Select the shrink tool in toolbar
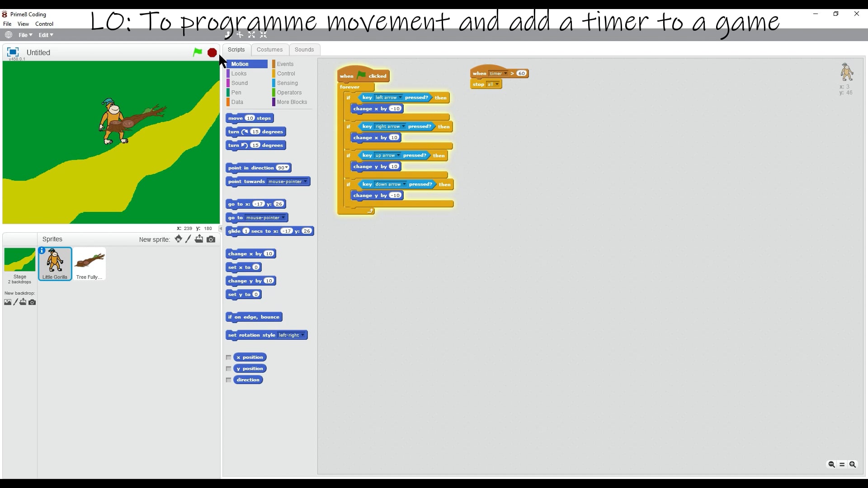The image size is (868, 488). coord(264,35)
